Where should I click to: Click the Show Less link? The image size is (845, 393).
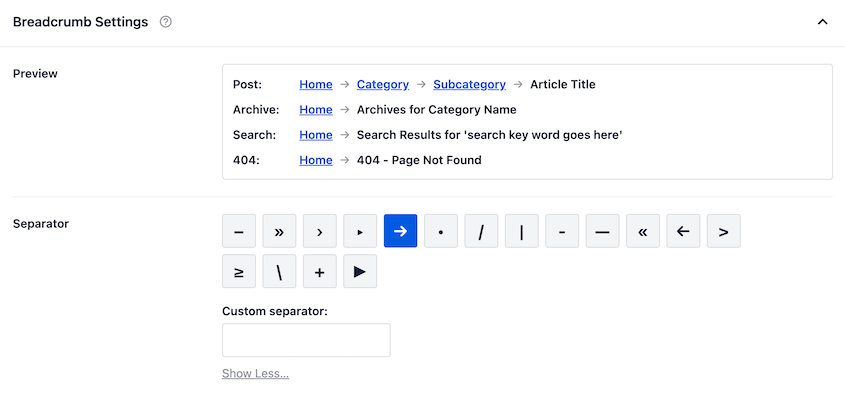click(255, 374)
